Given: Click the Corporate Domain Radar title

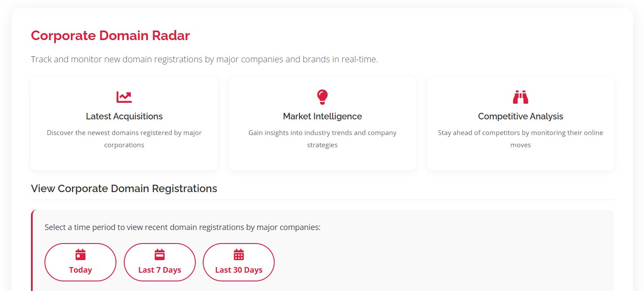Looking at the screenshot, I should pos(110,36).
